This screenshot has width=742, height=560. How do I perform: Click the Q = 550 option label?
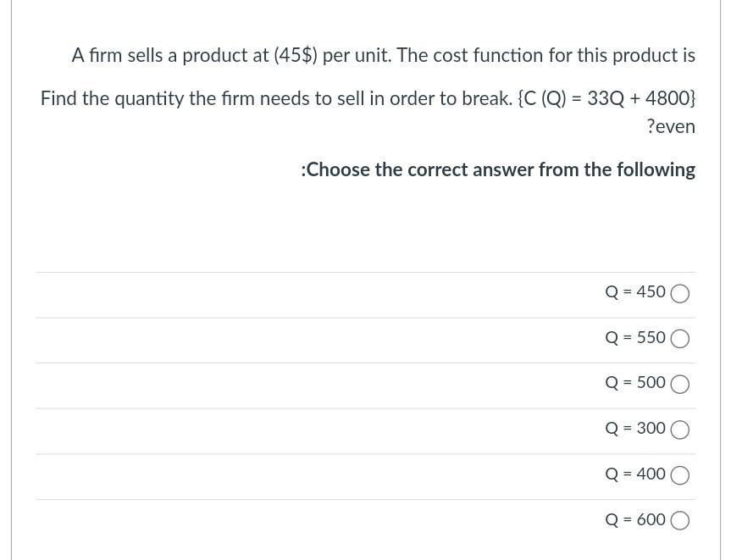tap(634, 337)
